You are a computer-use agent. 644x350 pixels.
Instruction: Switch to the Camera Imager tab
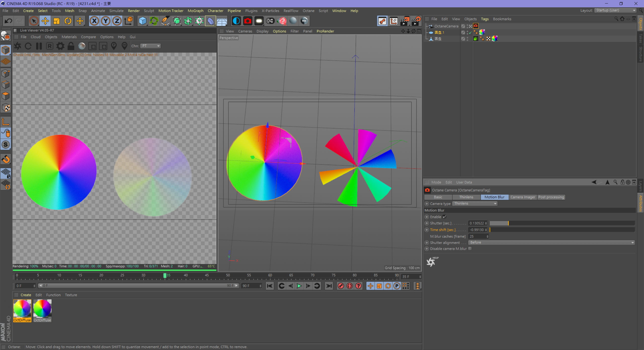point(522,197)
